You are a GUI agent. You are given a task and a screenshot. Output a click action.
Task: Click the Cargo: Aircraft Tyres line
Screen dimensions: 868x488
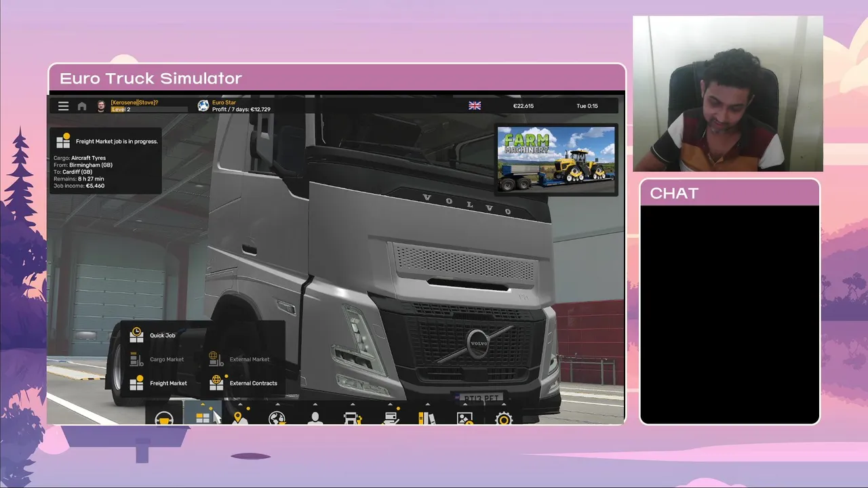click(79, 158)
